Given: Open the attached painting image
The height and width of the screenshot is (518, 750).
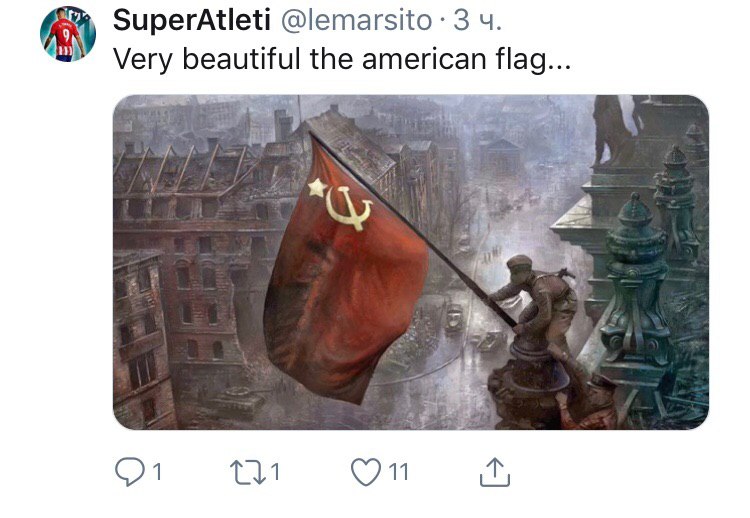Looking at the screenshot, I should tap(411, 262).
